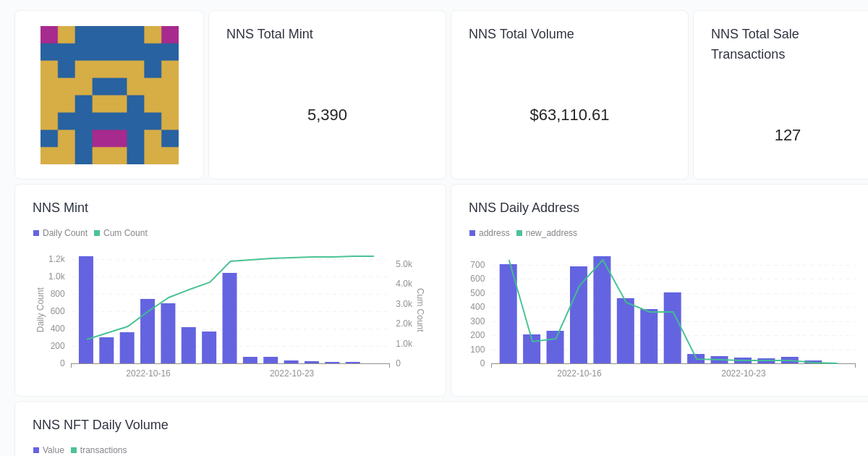The image size is (868, 456).
Task: Click the blue Daily Count legend color square
Action: 35,232
